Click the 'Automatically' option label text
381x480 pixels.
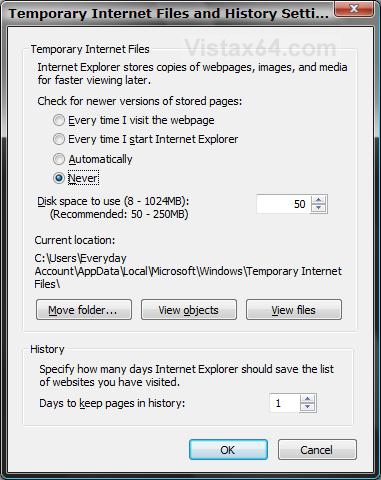pos(100,159)
